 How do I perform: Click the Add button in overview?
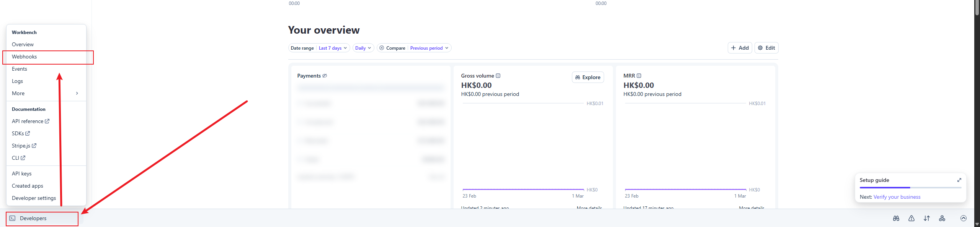[740, 48]
